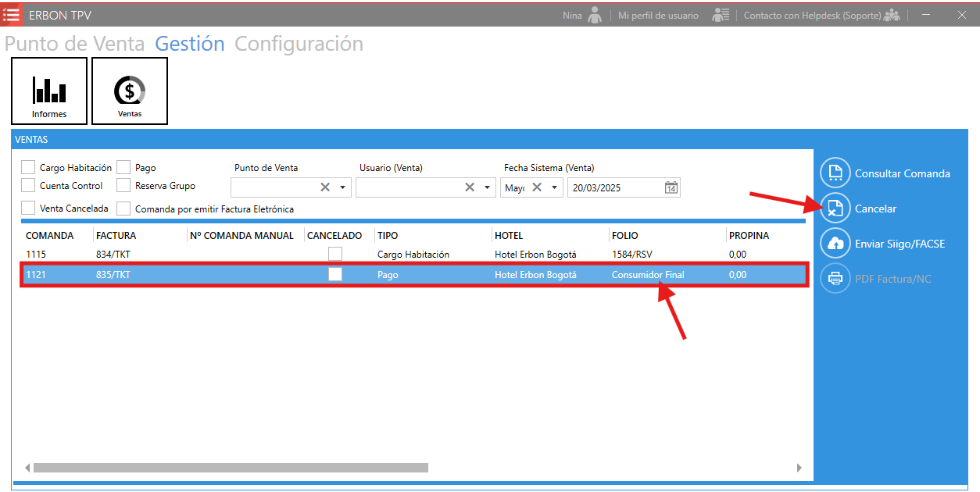Click the Informes bar chart icon
The height and width of the screenshot is (492, 980).
pyautogui.click(x=49, y=91)
